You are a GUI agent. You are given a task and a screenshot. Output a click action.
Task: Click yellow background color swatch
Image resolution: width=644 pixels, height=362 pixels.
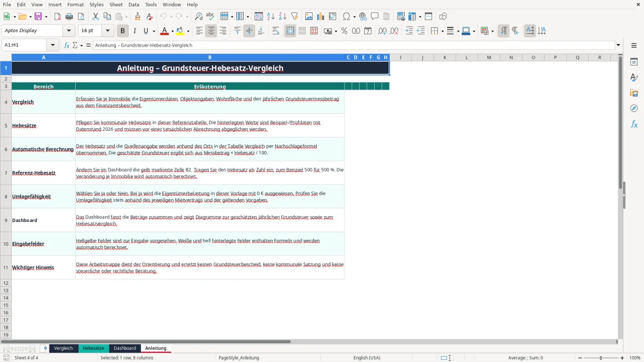coord(180,31)
